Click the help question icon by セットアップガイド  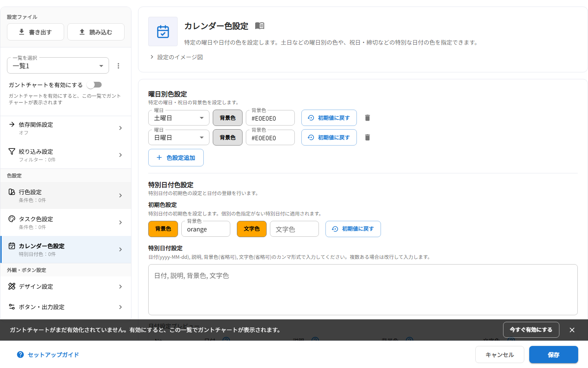coord(20,355)
